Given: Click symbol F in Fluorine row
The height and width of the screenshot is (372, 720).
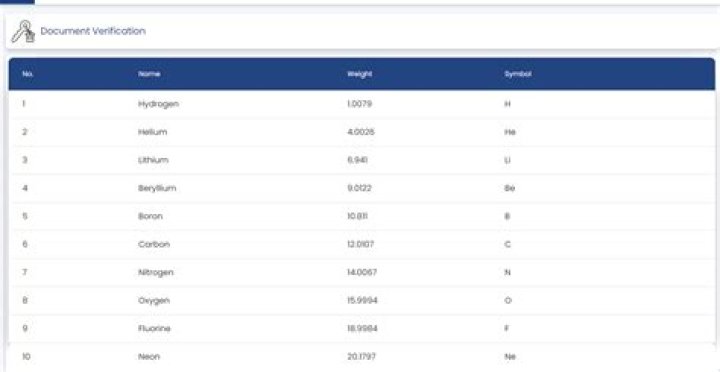Looking at the screenshot, I should tap(506, 328).
